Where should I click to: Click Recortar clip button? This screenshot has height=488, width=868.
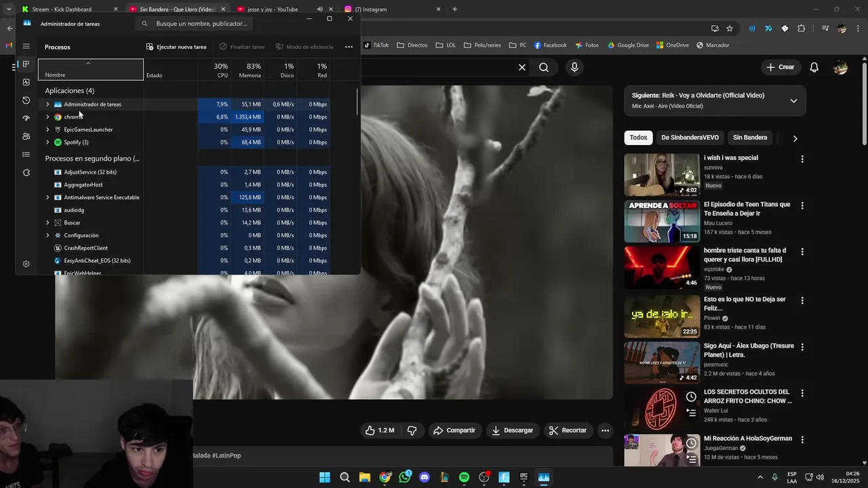coord(568,430)
